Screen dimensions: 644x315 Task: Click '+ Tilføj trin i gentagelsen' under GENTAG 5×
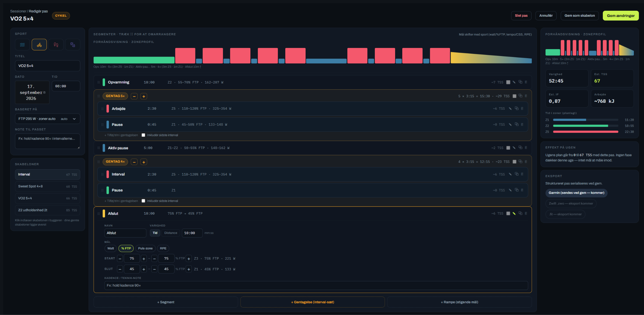(x=121, y=135)
